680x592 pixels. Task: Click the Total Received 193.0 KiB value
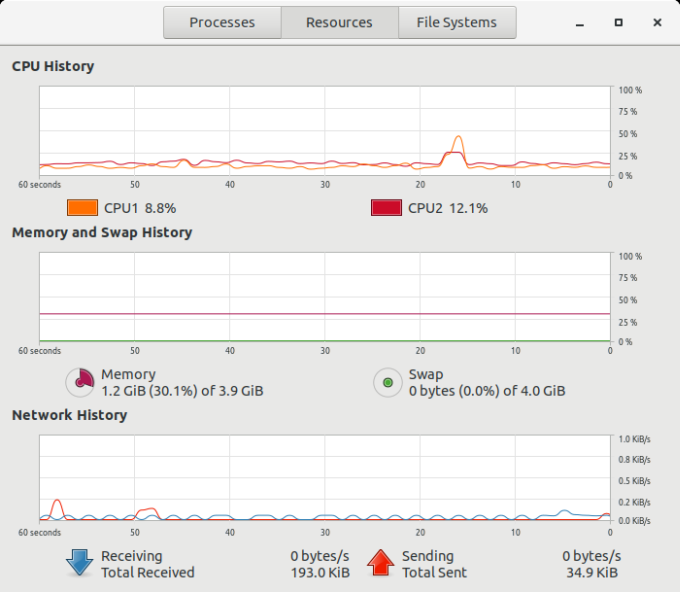pos(320,572)
